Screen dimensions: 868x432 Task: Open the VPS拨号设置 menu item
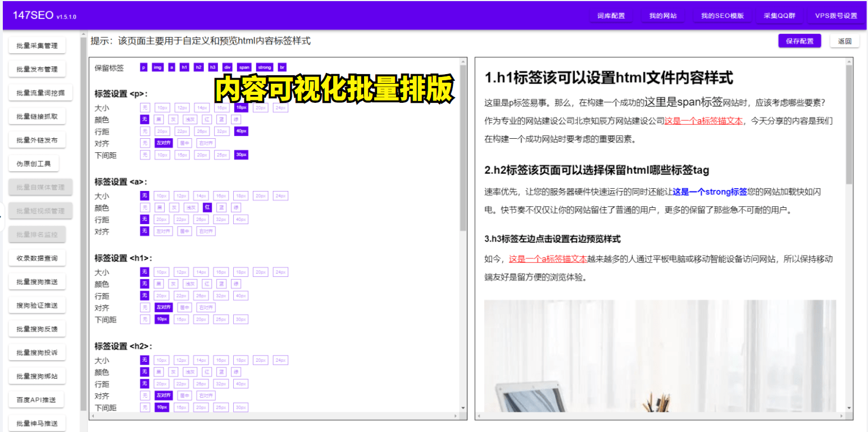point(837,16)
